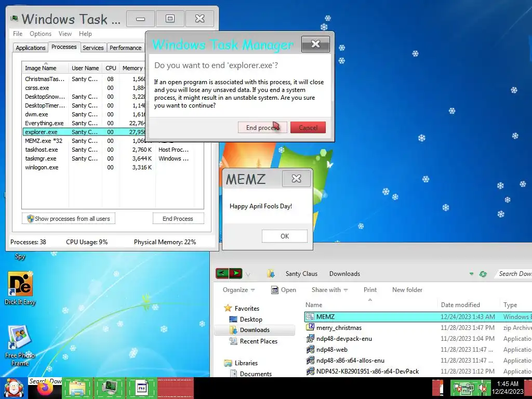Image resolution: width=532 pixels, height=399 pixels.
Task: Switch to the Services tab
Action: (93, 48)
